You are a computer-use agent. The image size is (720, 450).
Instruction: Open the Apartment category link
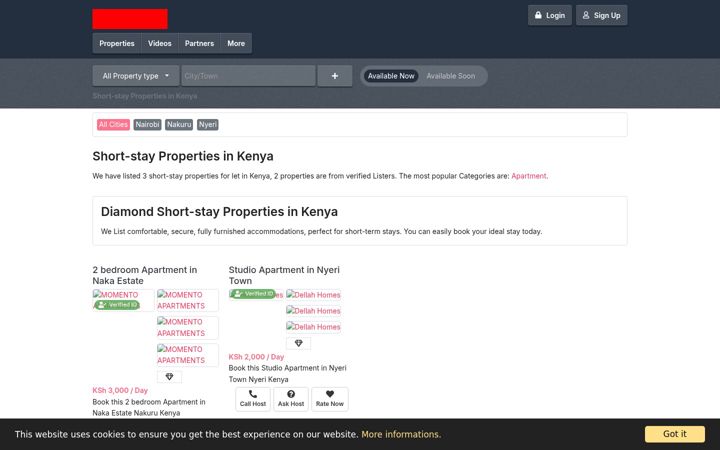(x=529, y=176)
